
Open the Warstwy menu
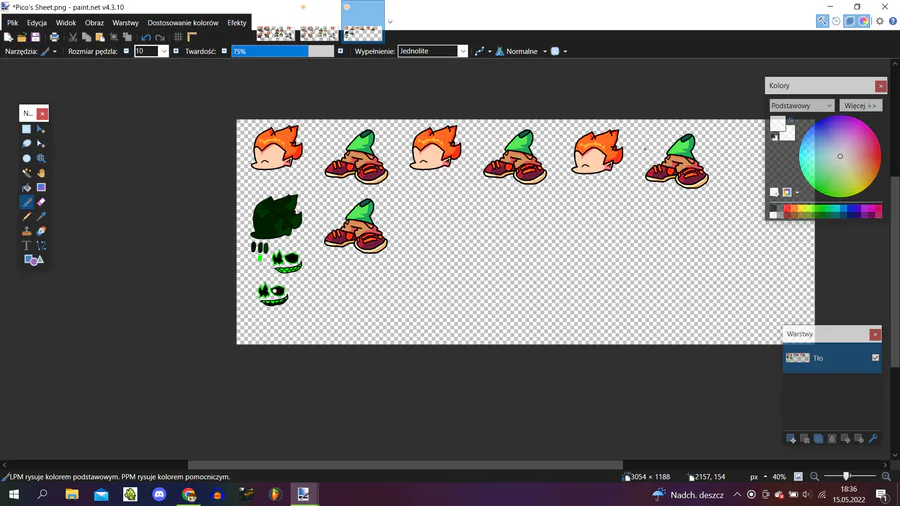pos(125,23)
